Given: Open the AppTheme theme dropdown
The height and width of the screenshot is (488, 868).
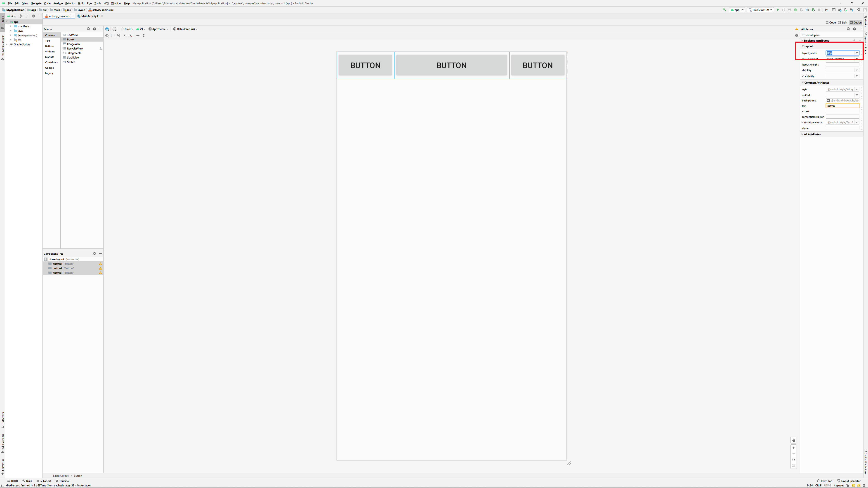Looking at the screenshot, I should click(x=158, y=29).
